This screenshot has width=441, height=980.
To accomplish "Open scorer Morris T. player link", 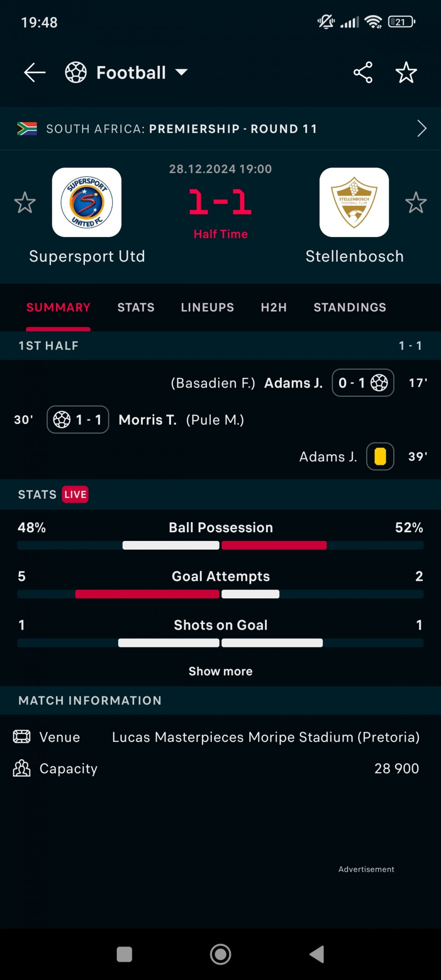I will (x=147, y=420).
